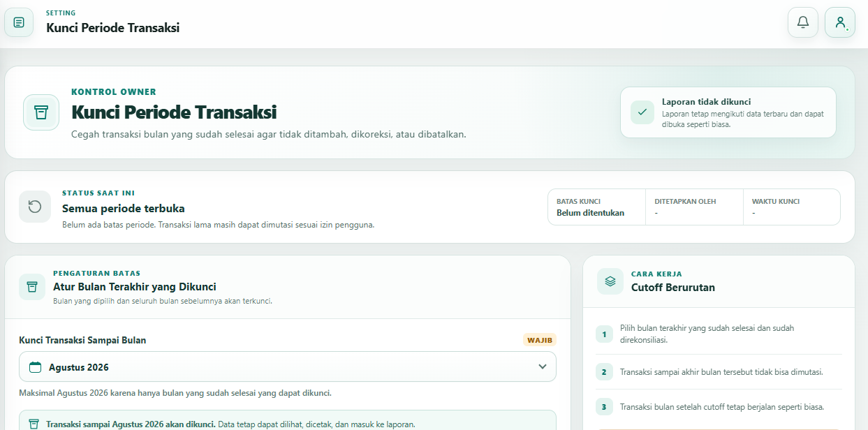Click the checkmark icon in Laporan tidak dikunci card
868x430 pixels.
tap(642, 112)
